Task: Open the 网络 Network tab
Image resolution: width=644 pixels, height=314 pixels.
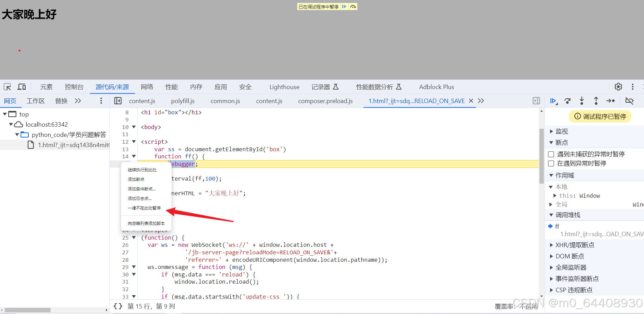Action: click(x=147, y=87)
